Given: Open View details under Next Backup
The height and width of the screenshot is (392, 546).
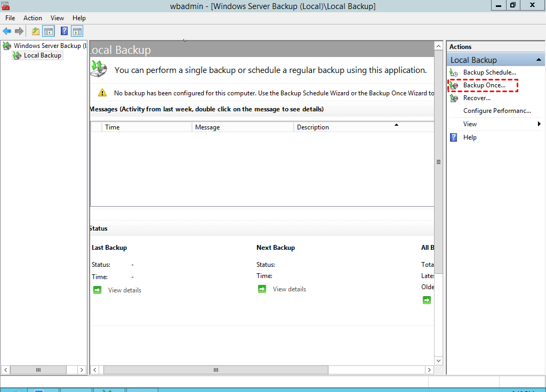Looking at the screenshot, I should [289, 289].
